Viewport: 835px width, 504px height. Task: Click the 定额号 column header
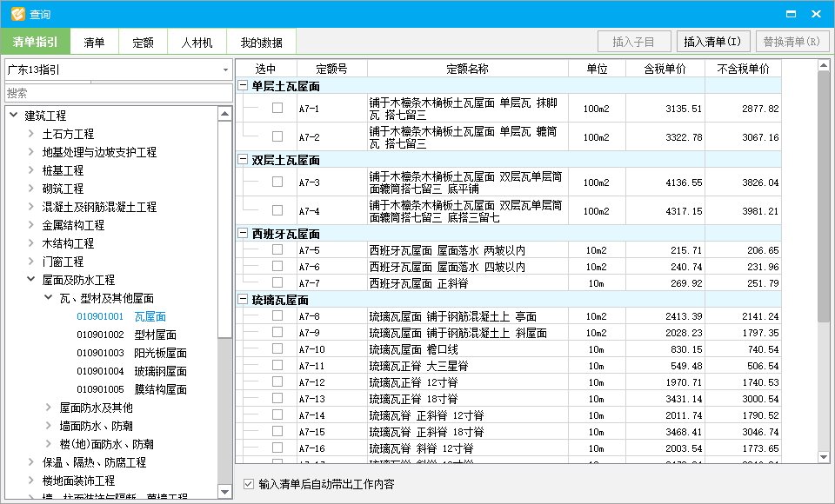pos(331,69)
